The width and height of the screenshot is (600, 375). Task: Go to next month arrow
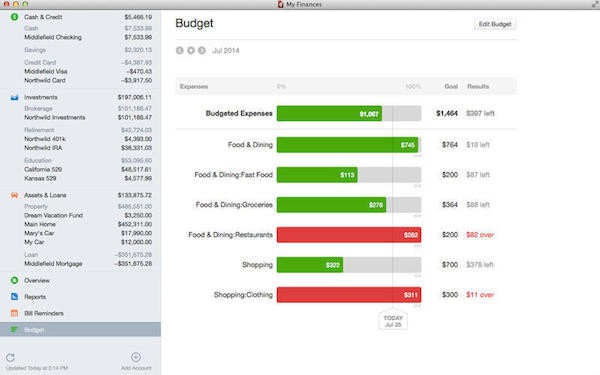(202, 51)
